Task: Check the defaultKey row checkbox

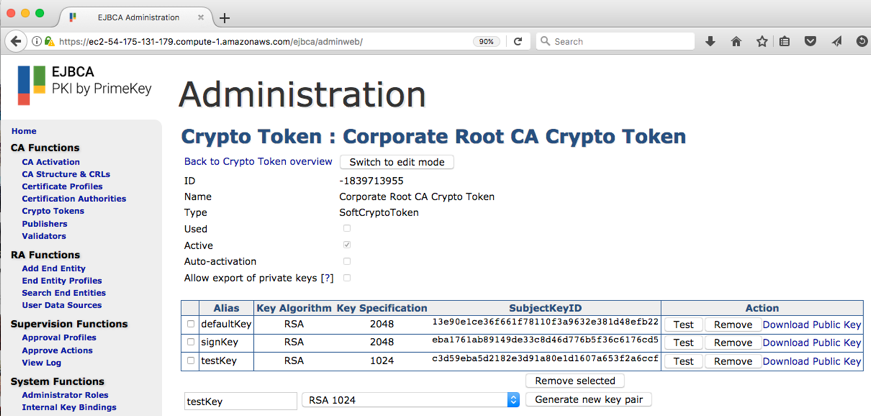Action: point(191,324)
